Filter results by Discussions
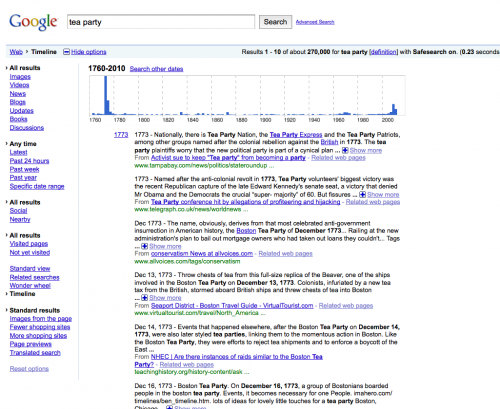Image resolution: width=500 pixels, height=409 pixels. pyautogui.click(x=27, y=128)
